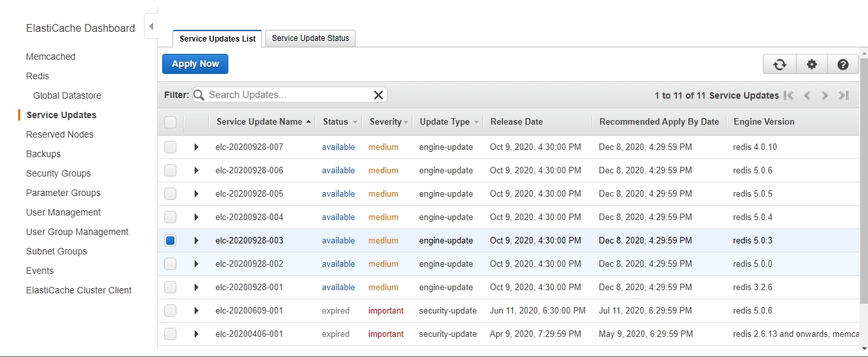868x357 pixels.
Task: Open User Group Management in sidebar
Action: 77,232
